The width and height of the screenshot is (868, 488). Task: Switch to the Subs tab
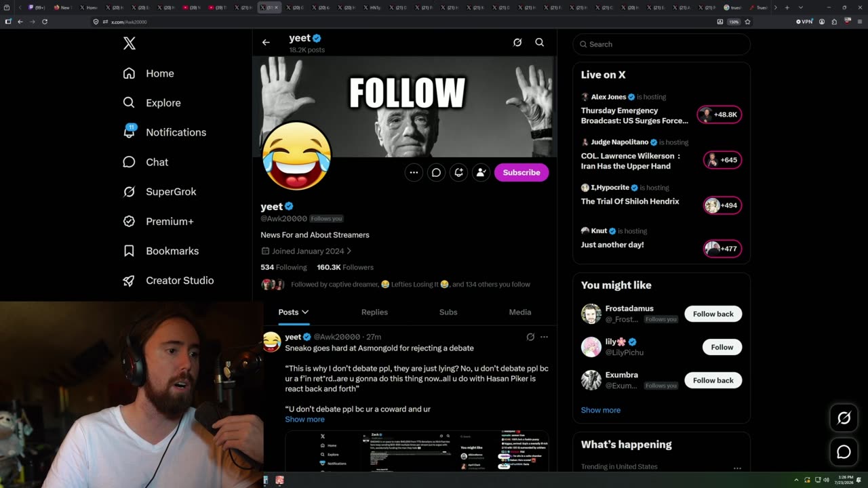[x=448, y=312]
